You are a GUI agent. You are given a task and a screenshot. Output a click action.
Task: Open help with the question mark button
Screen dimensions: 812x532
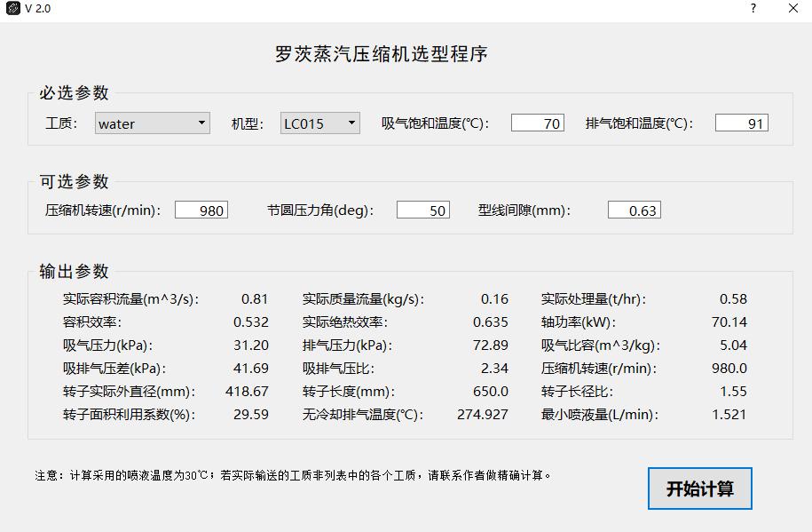(x=753, y=9)
